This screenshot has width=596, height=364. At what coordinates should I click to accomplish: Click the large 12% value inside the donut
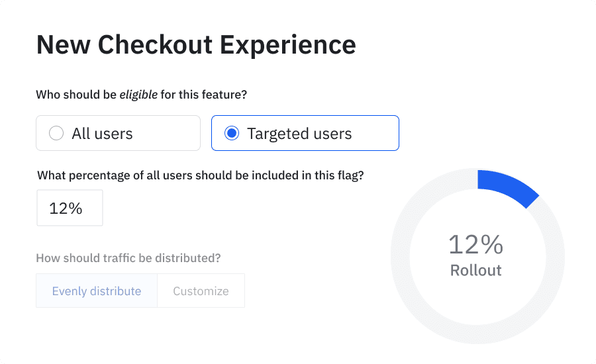pyautogui.click(x=475, y=245)
